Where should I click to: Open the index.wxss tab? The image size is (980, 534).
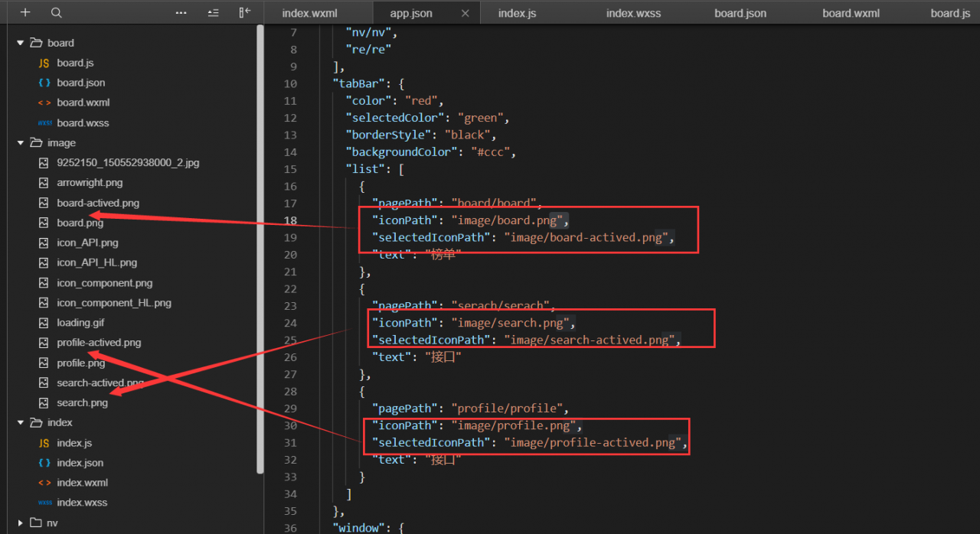(x=633, y=13)
